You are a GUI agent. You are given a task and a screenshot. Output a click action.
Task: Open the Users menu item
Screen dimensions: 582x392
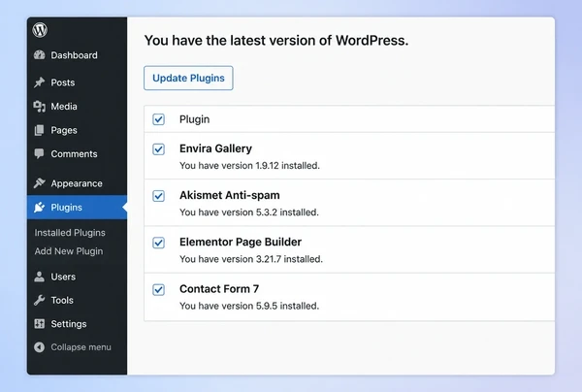(x=77, y=277)
